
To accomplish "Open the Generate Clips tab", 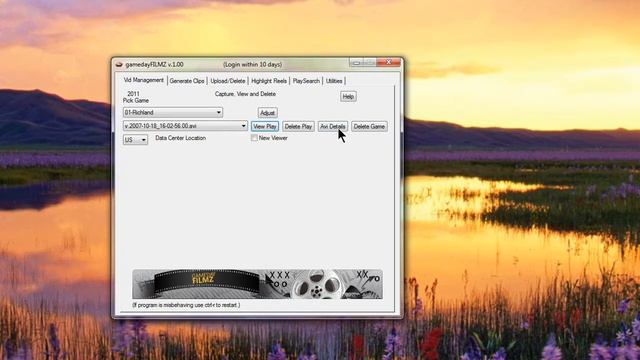I will pyautogui.click(x=187, y=81).
